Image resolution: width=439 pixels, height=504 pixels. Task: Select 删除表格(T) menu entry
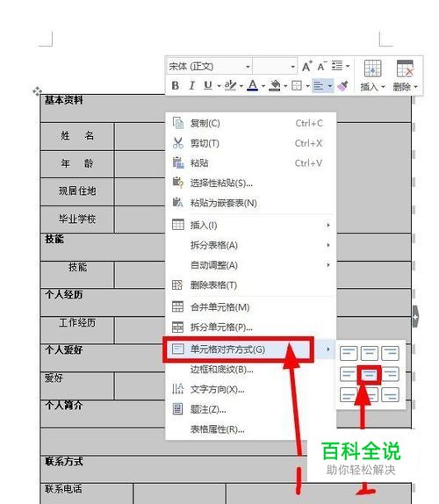(x=251, y=285)
